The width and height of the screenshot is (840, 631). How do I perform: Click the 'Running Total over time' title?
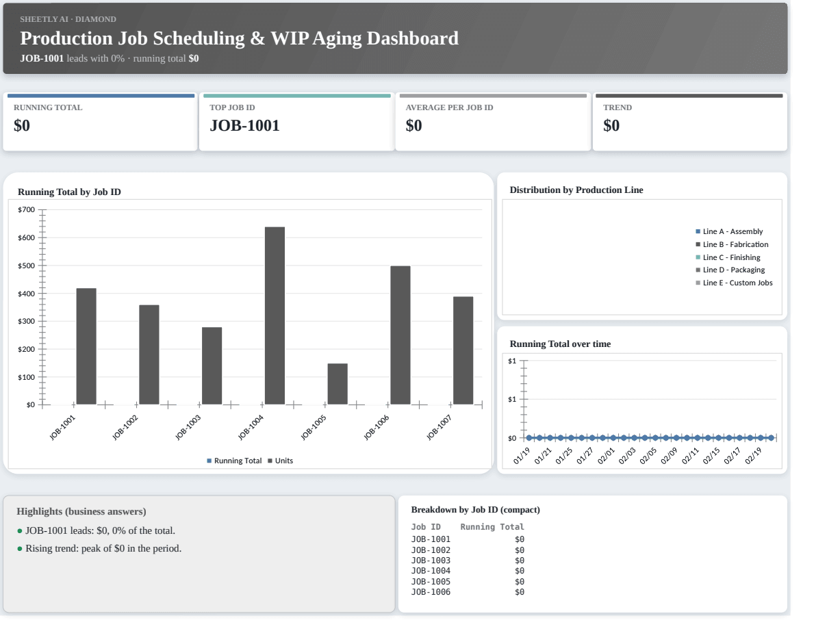coord(560,344)
